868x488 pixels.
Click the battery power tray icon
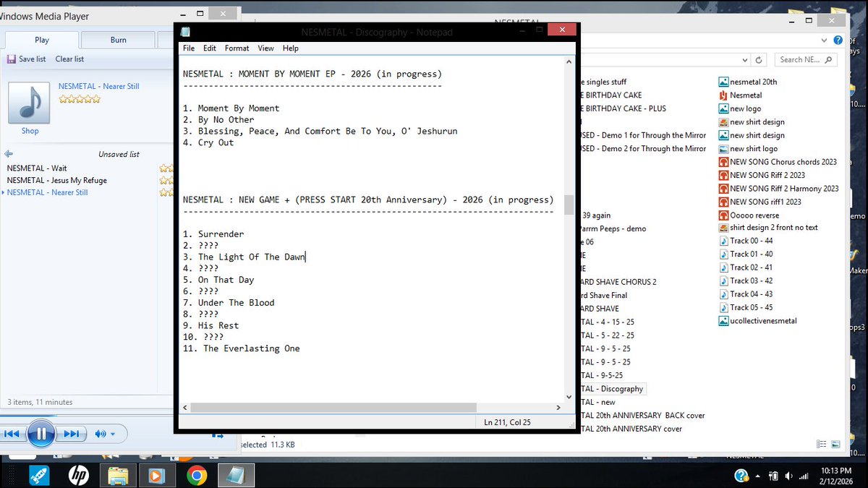click(773, 476)
